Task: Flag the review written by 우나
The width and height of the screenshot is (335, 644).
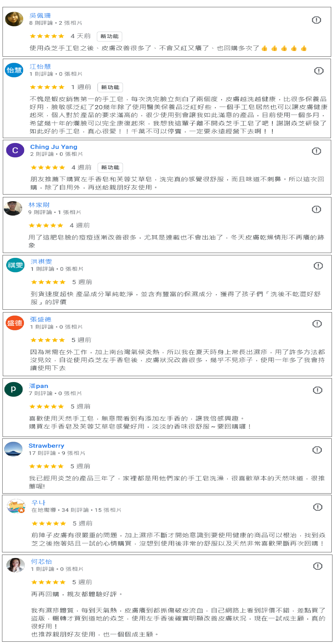Action: click(x=318, y=507)
